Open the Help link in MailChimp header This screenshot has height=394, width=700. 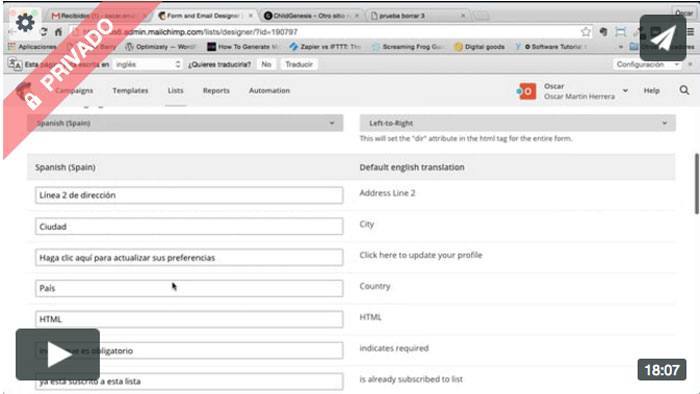(x=651, y=91)
